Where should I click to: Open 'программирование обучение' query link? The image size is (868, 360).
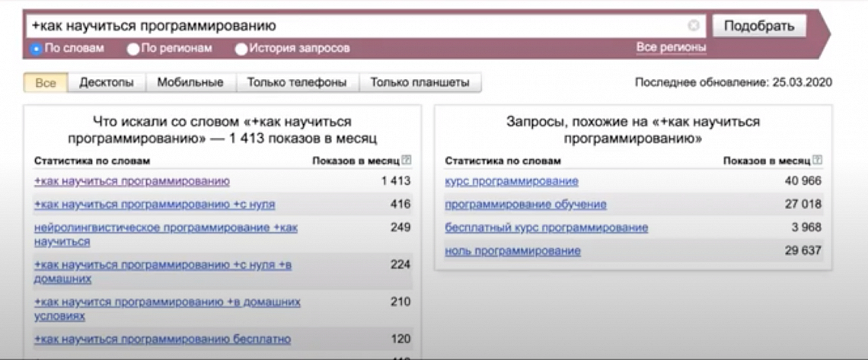[x=525, y=205]
